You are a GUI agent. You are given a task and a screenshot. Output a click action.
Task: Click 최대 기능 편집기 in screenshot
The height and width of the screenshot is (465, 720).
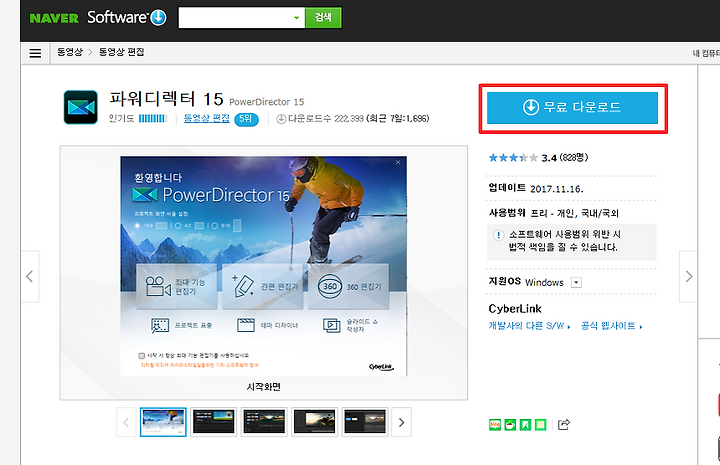pos(176,286)
